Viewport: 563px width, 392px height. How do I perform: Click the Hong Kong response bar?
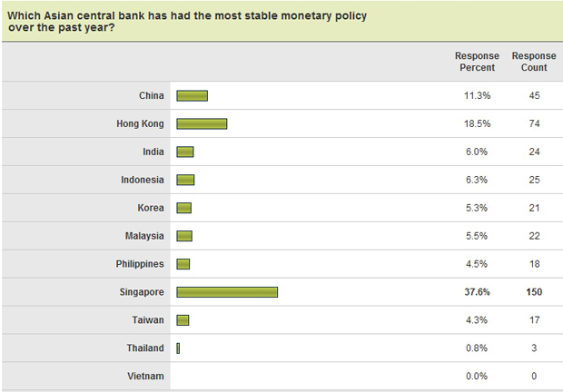(202, 123)
